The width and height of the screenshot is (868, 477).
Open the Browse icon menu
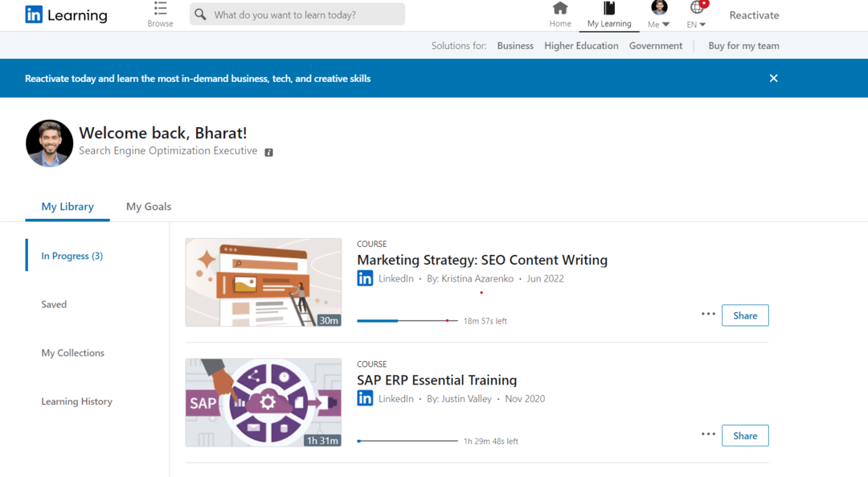(159, 14)
